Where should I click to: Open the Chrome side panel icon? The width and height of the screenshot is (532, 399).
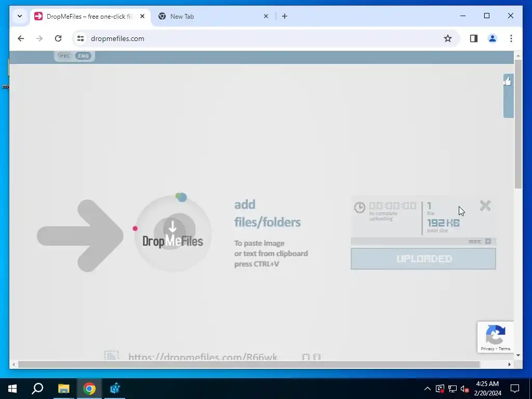point(474,38)
